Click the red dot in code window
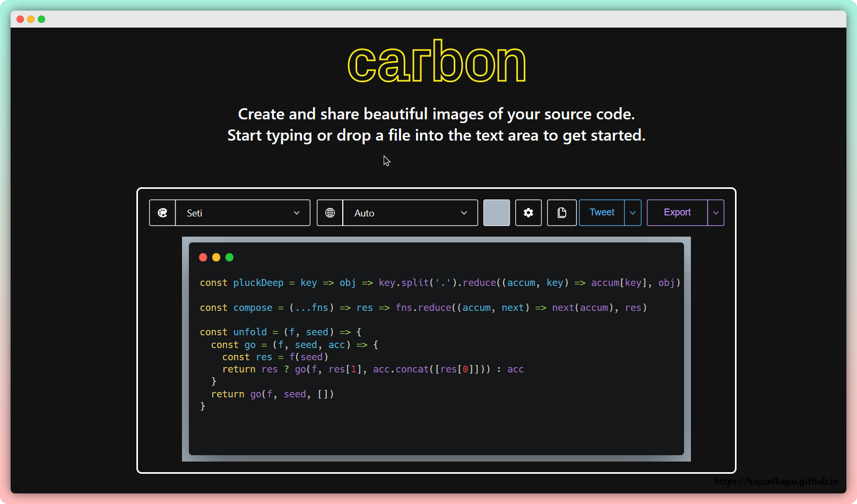 tap(203, 257)
